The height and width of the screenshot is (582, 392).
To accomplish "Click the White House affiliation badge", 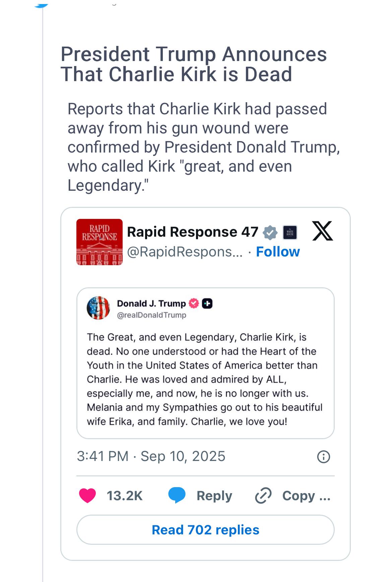I will coord(290,232).
